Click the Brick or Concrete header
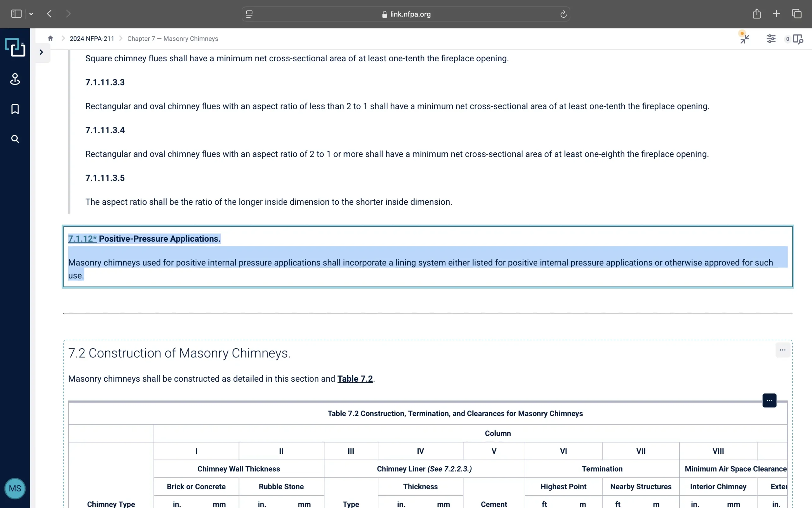Image resolution: width=812 pixels, height=508 pixels. click(x=196, y=486)
